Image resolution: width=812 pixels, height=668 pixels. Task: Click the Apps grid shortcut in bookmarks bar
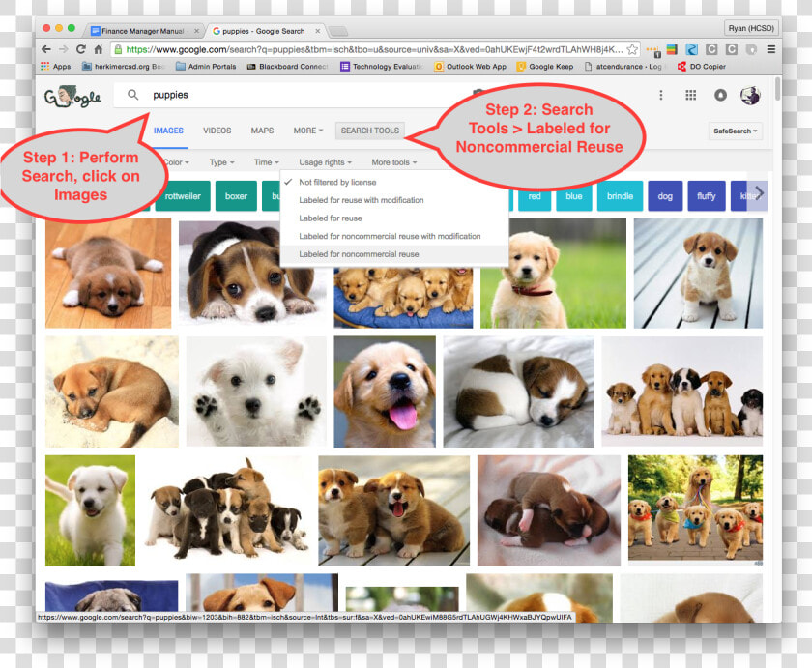(x=56, y=67)
